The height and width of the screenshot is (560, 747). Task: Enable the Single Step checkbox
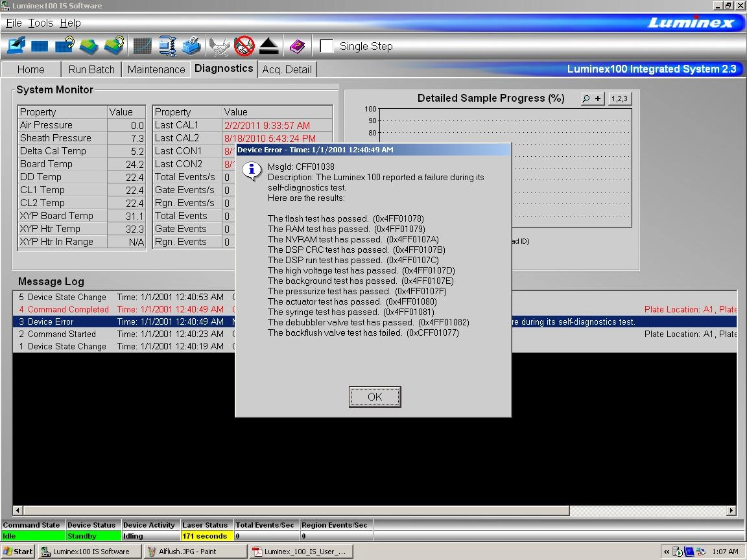(327, 46)
